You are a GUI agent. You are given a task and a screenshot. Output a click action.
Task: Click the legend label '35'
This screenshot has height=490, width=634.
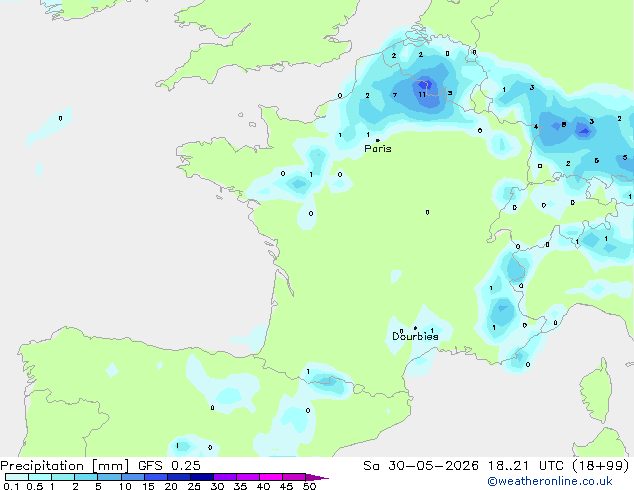240,486
